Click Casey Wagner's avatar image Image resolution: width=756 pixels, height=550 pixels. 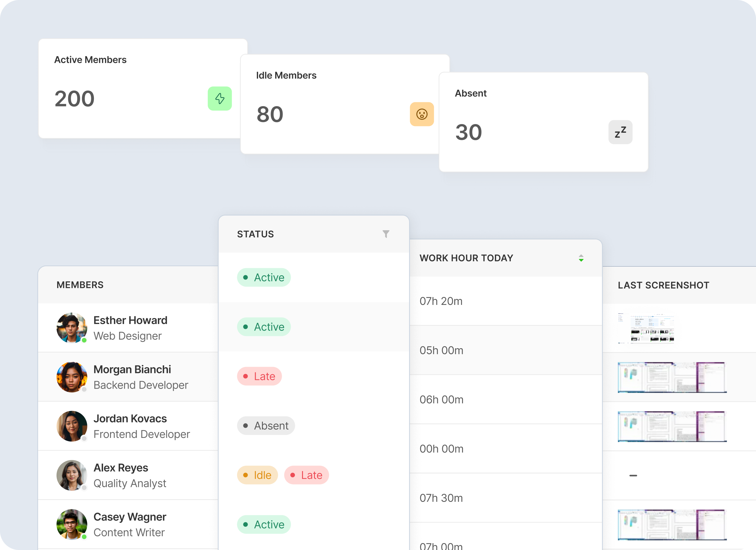pyautogui.click(x=72, y=524)
